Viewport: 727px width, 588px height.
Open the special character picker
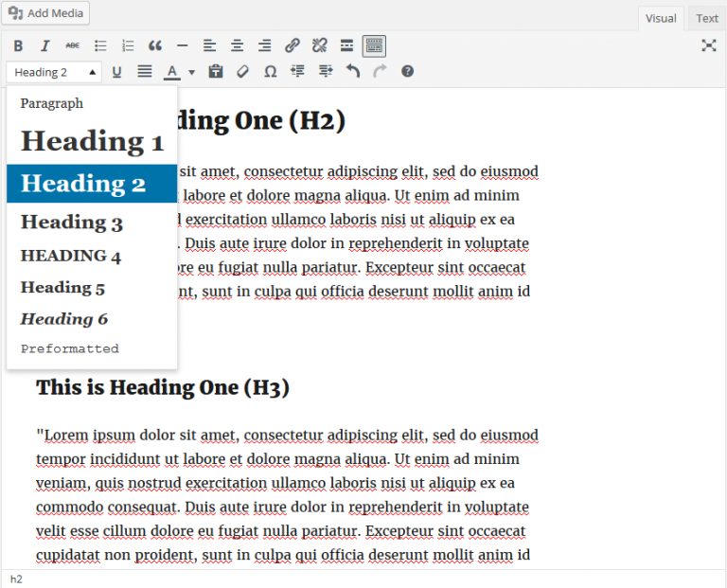point(270,72)
